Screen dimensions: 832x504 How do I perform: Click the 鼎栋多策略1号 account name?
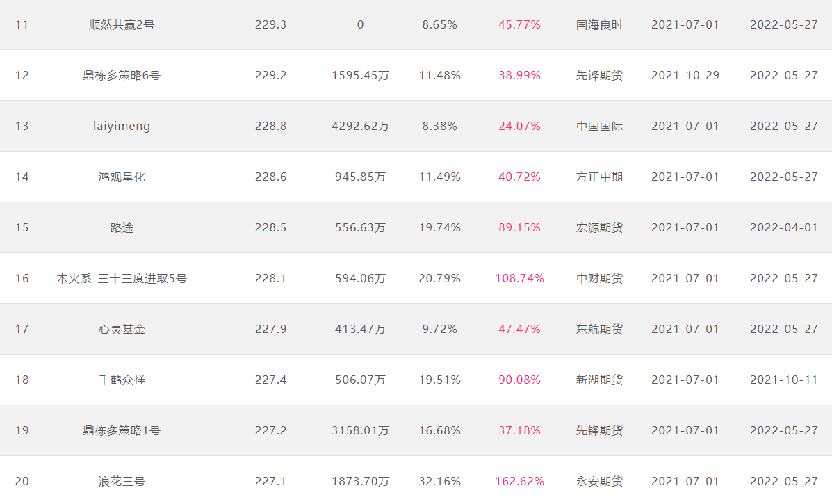click(122, 430)
